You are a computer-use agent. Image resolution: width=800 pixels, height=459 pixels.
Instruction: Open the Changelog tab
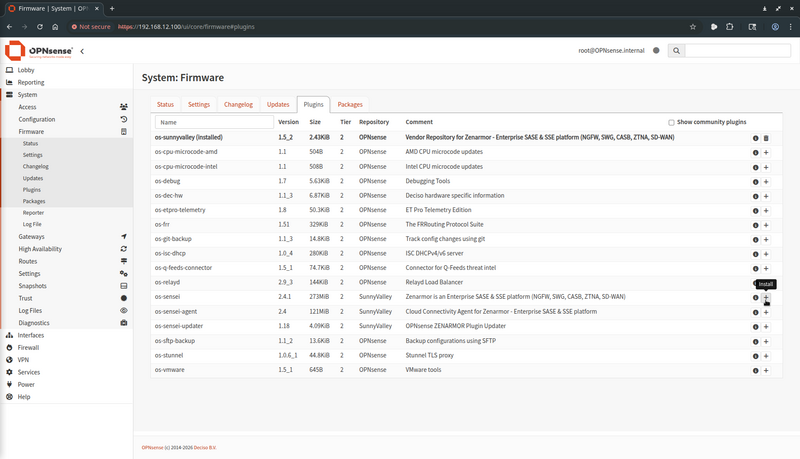[x=238, y=105]
